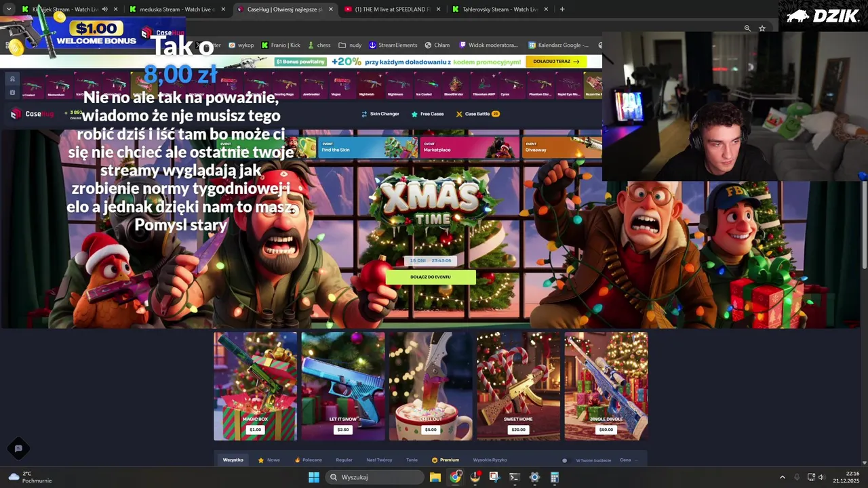
Task: Select the Wszystko filter tab
Action: coord(233,460)
